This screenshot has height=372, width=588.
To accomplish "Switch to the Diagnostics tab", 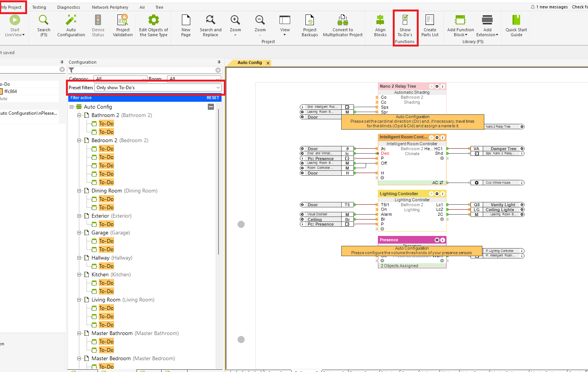I will (69, 7).
